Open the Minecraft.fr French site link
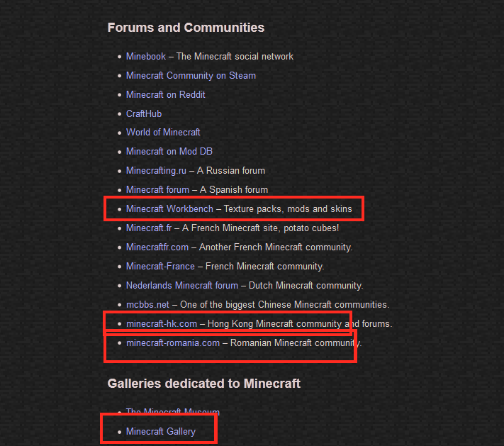 (x=149, y=228)
